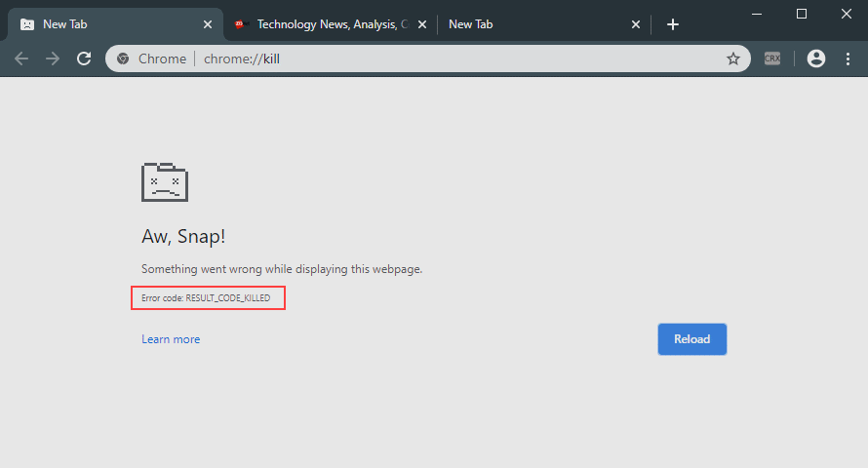Click the chrome://kill address bar text
The width and height of the screenshot is (868, 468).
[x=241, y=58]
